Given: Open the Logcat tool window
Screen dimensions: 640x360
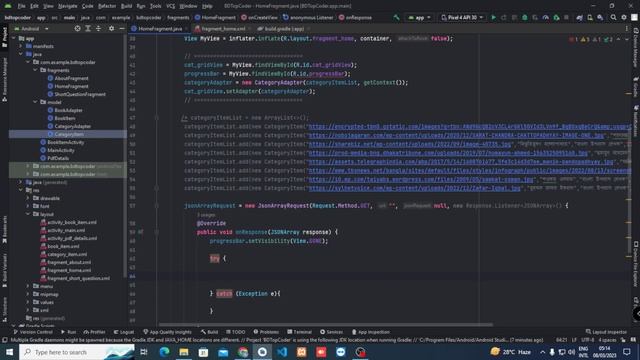Looking at the screenshot, I should click(124, 332).
